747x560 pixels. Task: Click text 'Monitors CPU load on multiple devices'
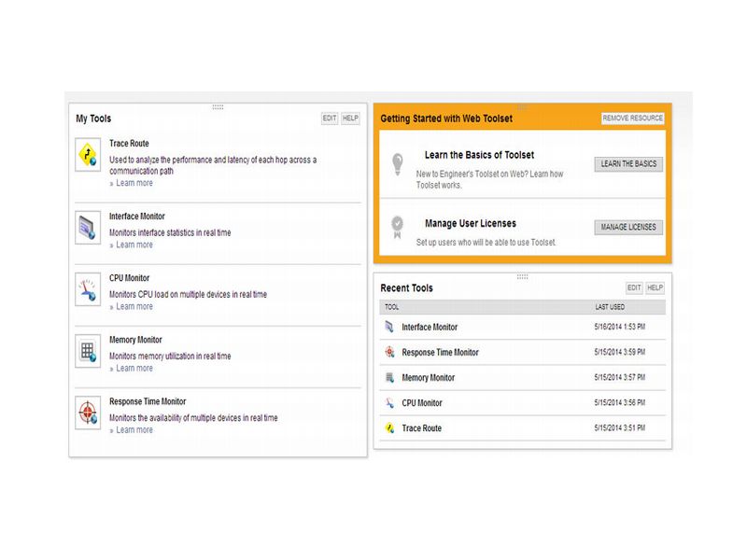170,295
